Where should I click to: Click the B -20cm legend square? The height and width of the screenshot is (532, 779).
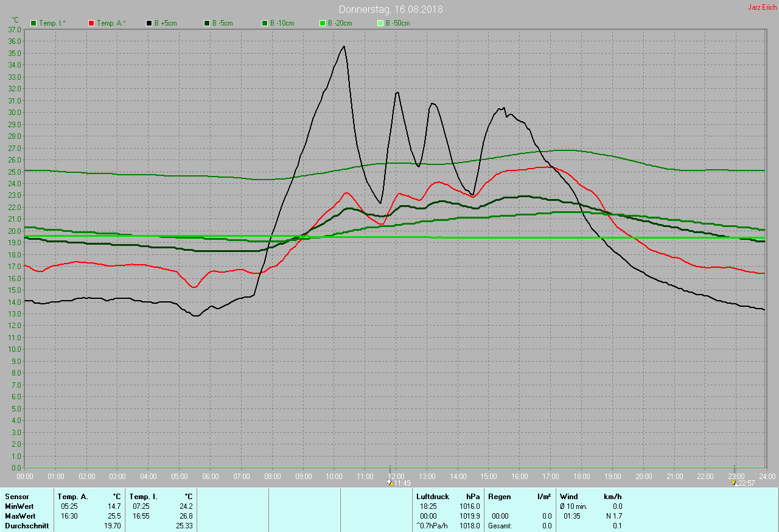point(323,23)
